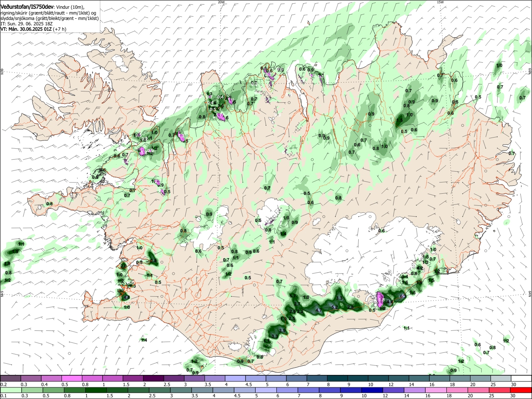Select the IT: Sun. 29. 06. 2025 18Z line
This screenshot has width=532, height=399.
(27, 24)
